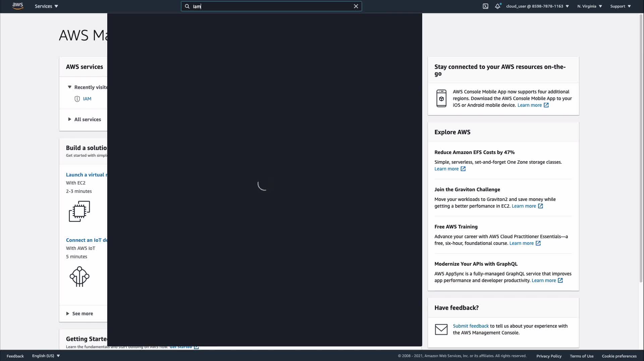
Task: Click the Have feedback? panel title
Action: 457,308
